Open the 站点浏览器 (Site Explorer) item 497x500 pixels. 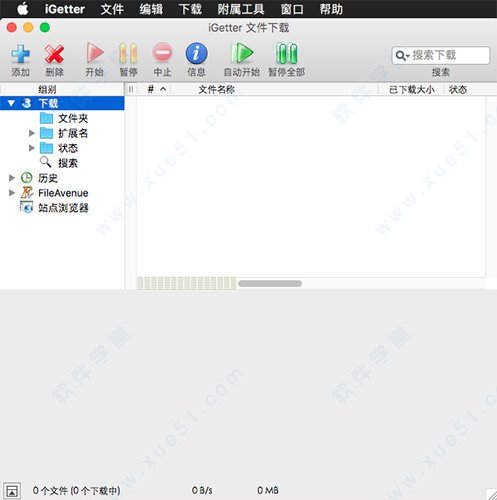click(x=54, y=208)
